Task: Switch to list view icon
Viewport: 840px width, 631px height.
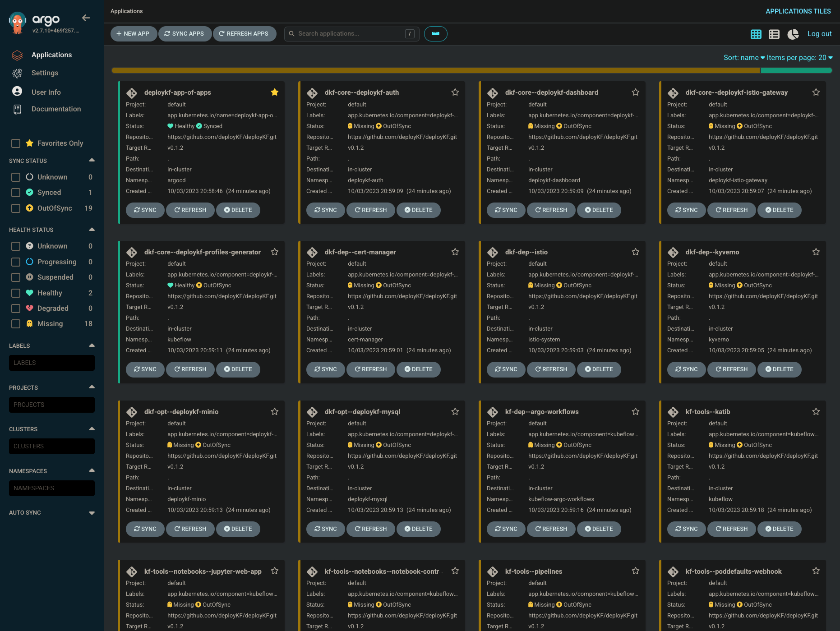Action: (x=774, y=34)
